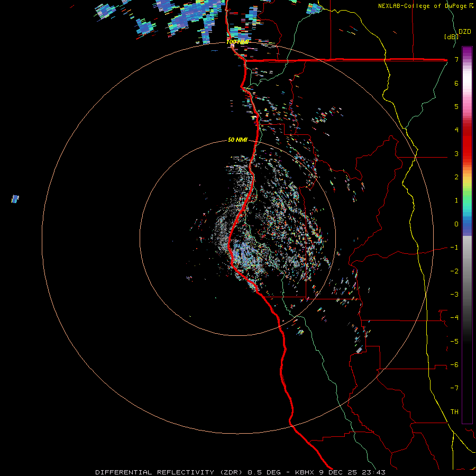Click the -1 value on the color scale
Image resolution: width=476 pixels, height=476 pixels.
(x=454, y=248)
